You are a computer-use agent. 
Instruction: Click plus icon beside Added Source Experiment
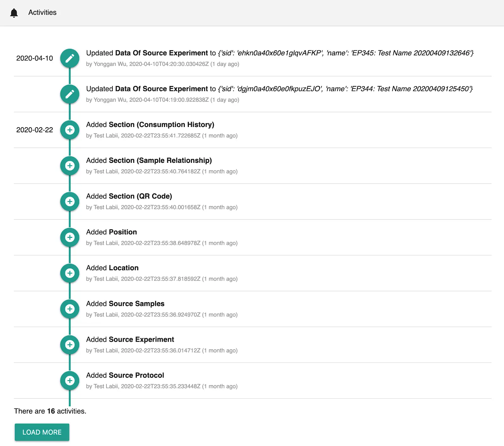click(x=70, y=345)
